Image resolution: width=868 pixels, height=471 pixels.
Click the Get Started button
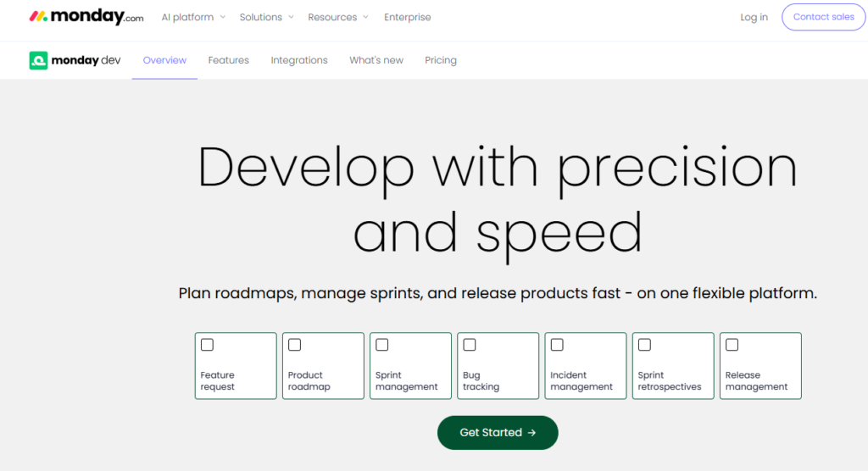498,433
